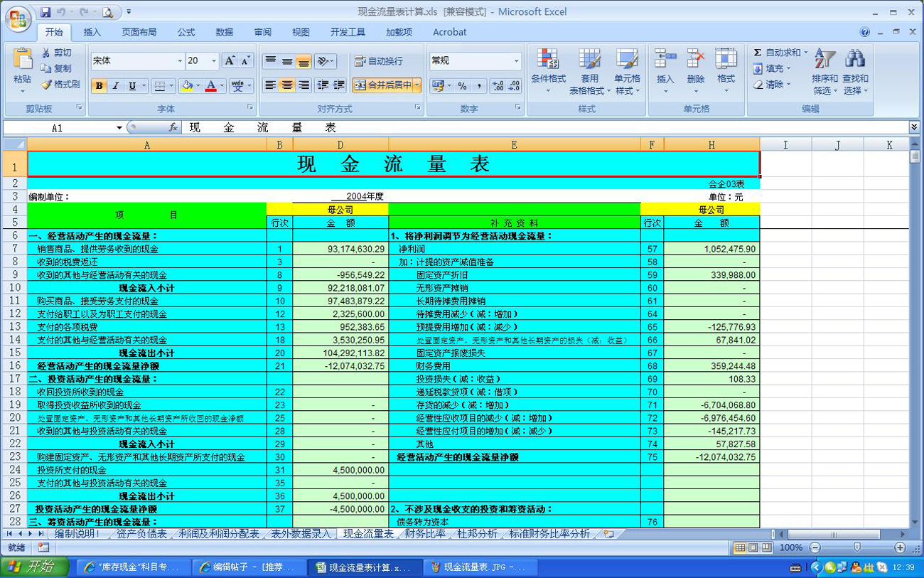Decrease decimal places
The image size is (924, 578).
pyautogui.click(x=515, y=86)
